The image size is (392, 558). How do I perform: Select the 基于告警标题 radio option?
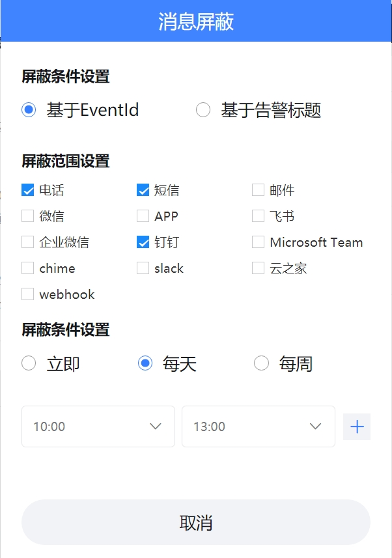point(203,109)
